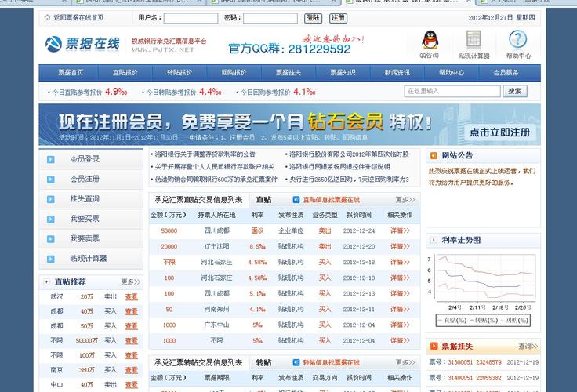Click the 登陆 login button
The height and width of the screenshot is (392, 577).
[x=313, y=17]
